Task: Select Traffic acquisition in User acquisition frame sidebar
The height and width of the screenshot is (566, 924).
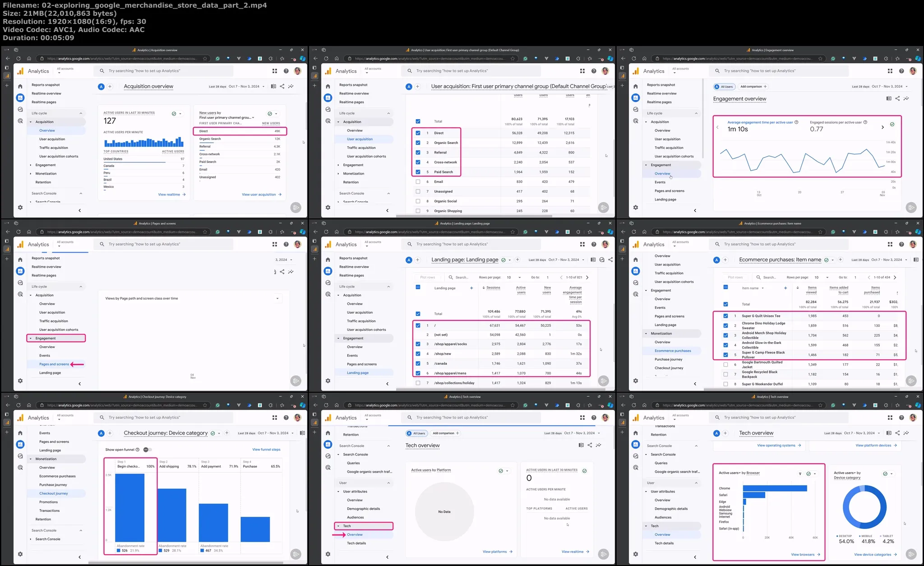Action: point(361,148)
